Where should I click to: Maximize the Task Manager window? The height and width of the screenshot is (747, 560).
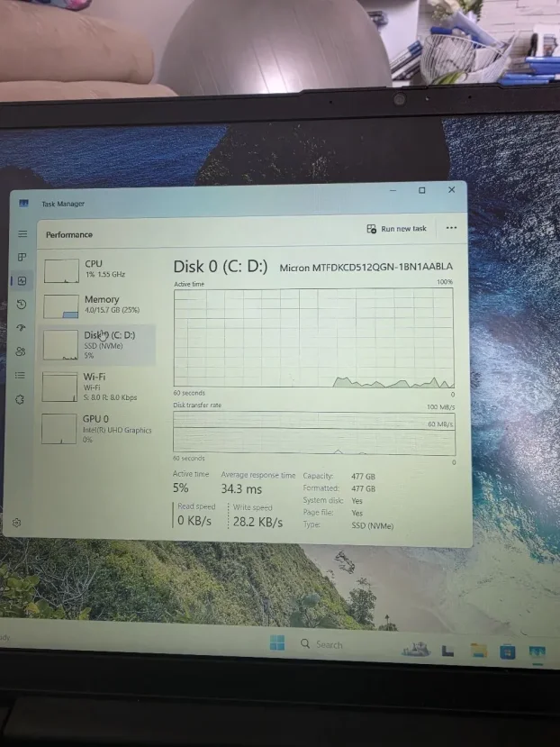coord(422,190)
